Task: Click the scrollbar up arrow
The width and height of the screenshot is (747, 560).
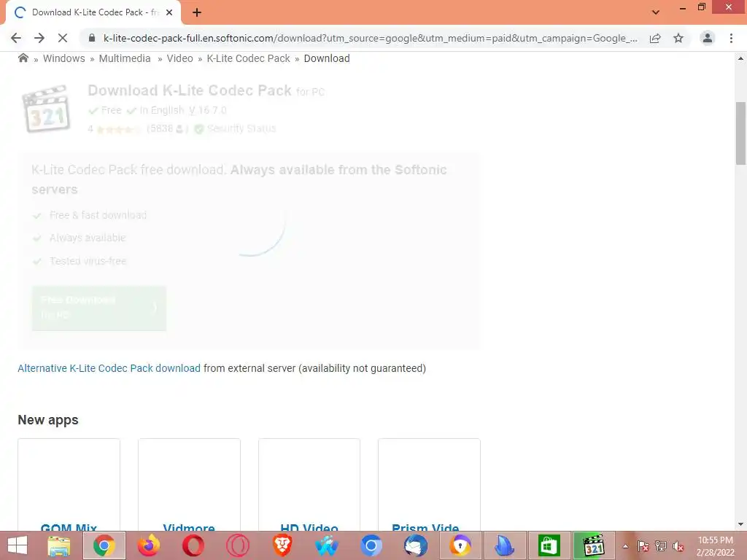Action: [x=740, y=58]
